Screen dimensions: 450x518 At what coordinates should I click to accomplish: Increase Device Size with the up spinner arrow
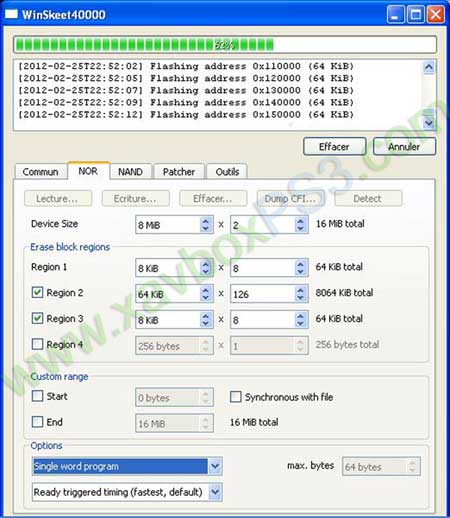206,221
